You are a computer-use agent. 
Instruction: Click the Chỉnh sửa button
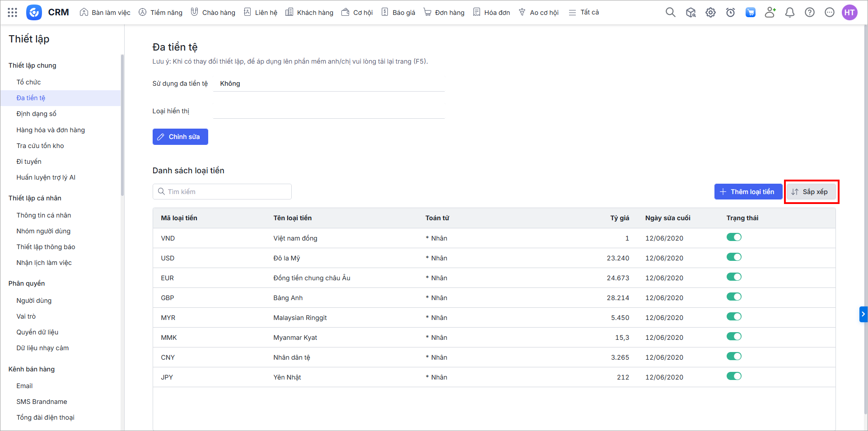[x=180, y=137]
